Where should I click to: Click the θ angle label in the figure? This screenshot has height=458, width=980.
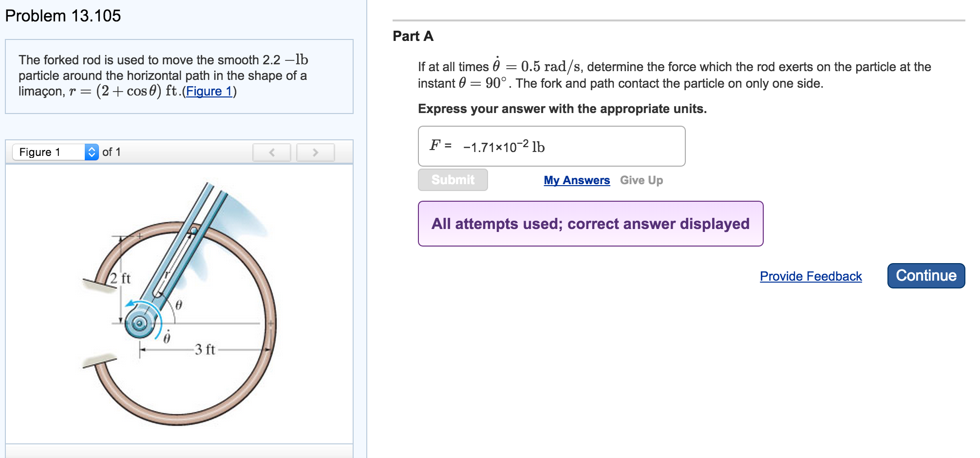coord(179,305)
